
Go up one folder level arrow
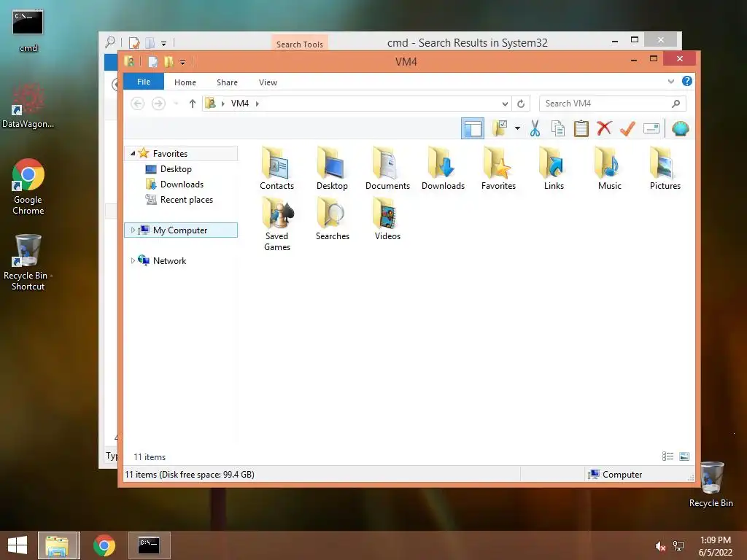click(192, 104)
